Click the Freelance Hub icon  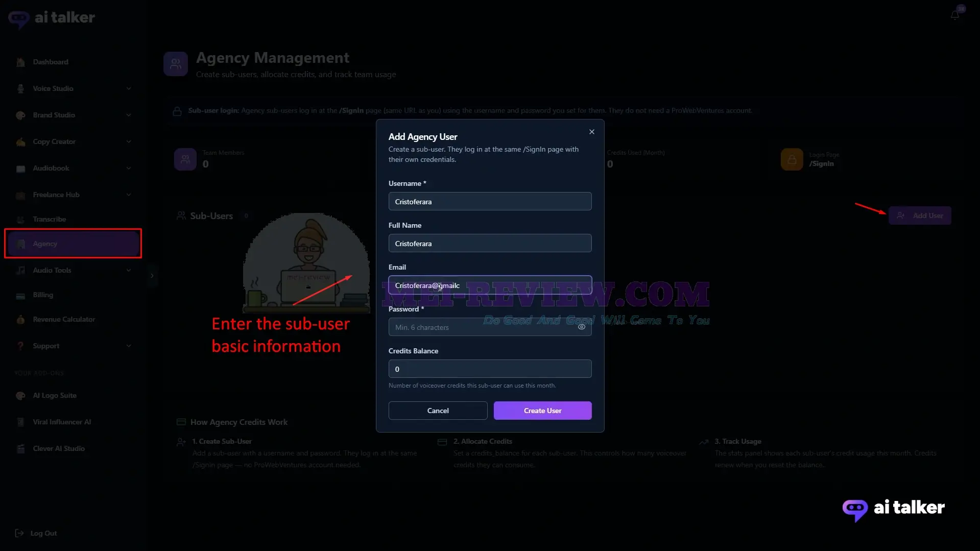[20, 195]
